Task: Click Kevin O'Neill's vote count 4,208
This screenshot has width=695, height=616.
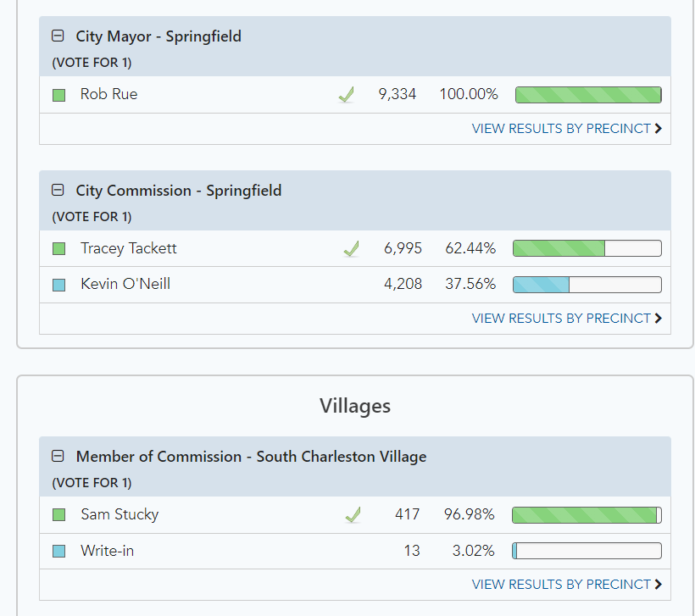Action: click(403, 284)
